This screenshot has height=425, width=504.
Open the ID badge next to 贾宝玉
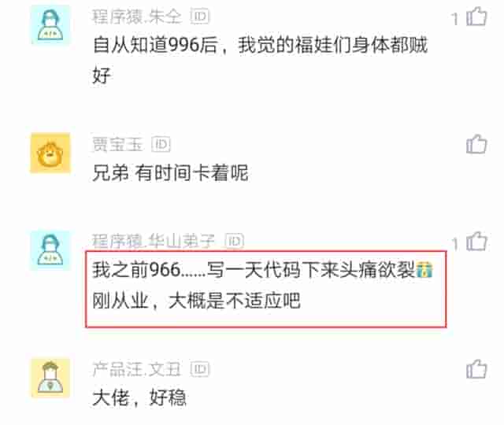[x=161, y=145]
